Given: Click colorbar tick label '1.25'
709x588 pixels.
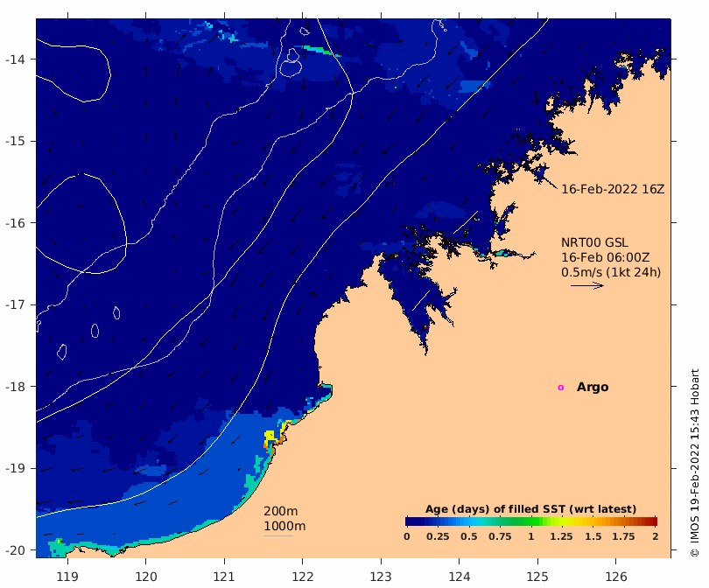Looking at the screenshot, I should point(561,536).
